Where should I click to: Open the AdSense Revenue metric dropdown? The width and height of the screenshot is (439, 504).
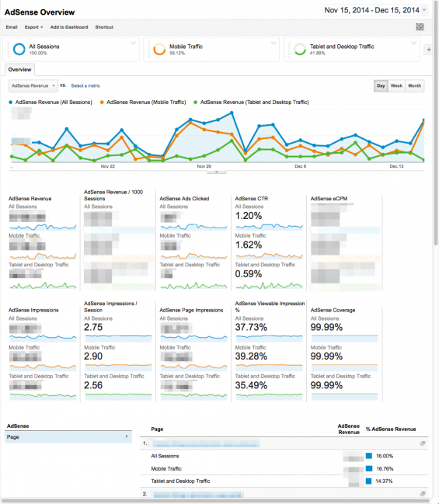pyautogui.click(x=33, y=86)
